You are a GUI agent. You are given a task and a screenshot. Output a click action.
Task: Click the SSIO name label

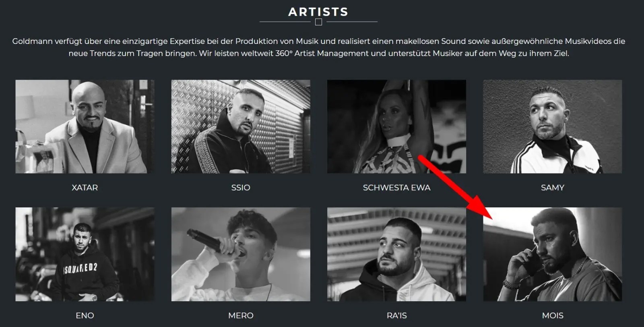(x=241, y=188)
